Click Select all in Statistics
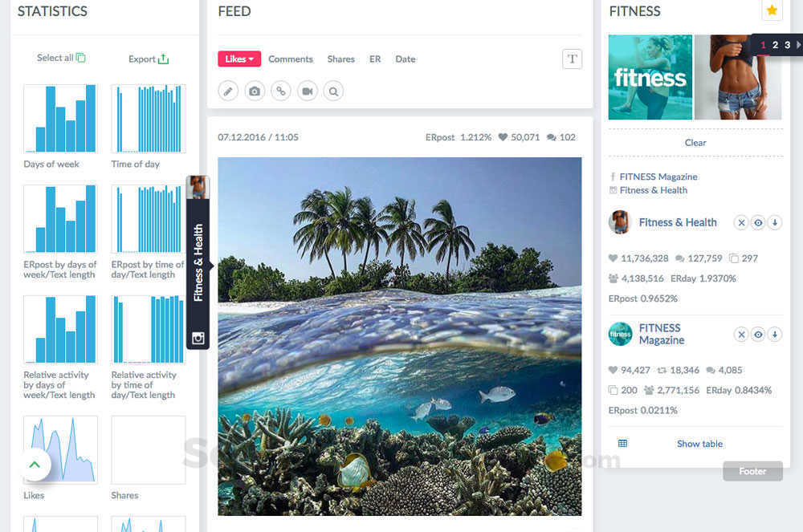Screen dimensions: 803x532 pyautogui.click(x=61, y=58)
